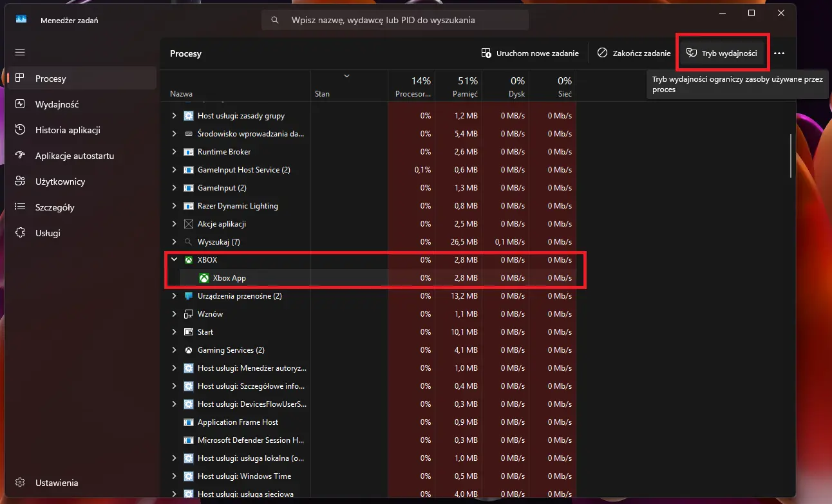832x504 pixels.
Task: Click the Wyszukaj magnifier process icon
Action: click(189, 242)
